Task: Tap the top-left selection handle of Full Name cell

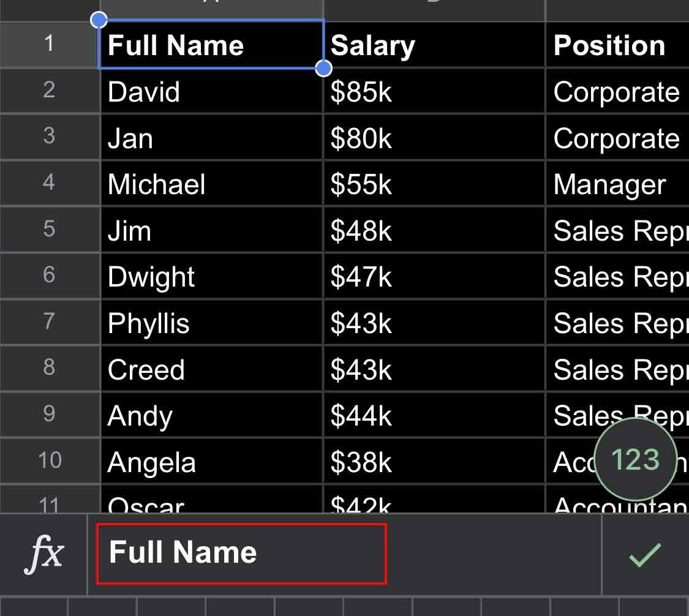Action: click(x=99, y=21)
